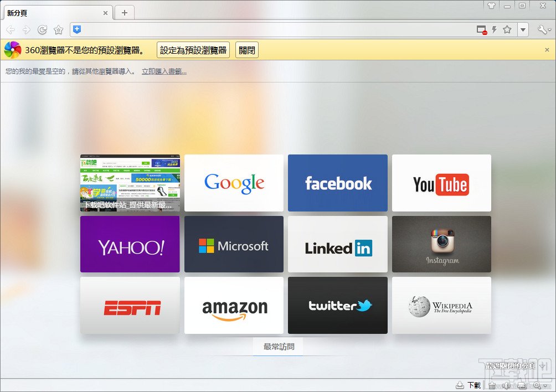The width and height of the screenshot is (556, 392).
Task: Open the wrench tools menu
Action: (544, 30)
